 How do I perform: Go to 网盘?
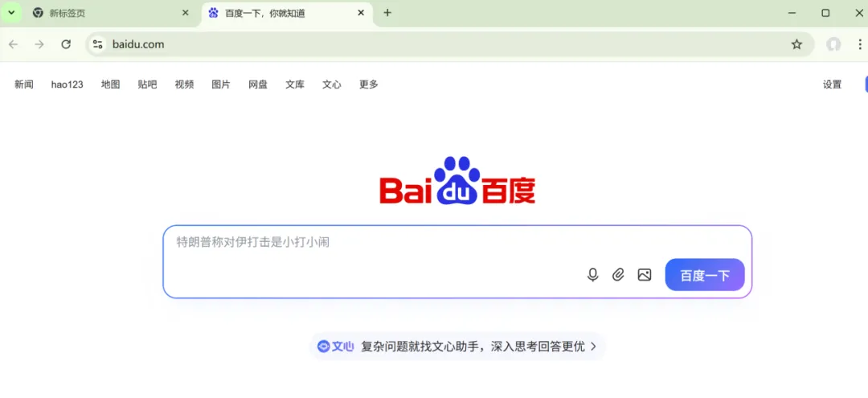point(258,84)
